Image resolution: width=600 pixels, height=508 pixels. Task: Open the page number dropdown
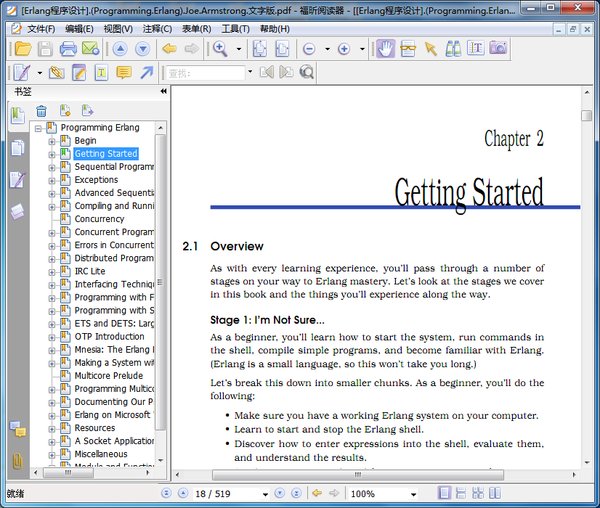point(265,494)
